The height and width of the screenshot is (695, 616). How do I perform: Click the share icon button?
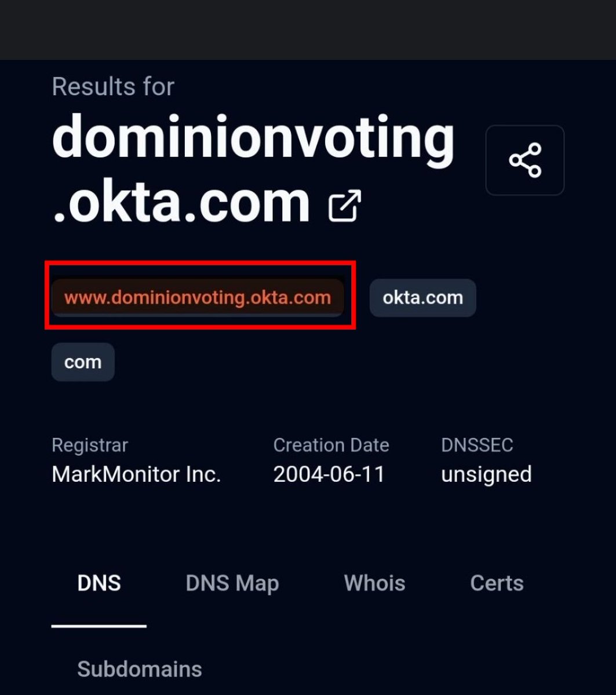[x=524, y=160]
